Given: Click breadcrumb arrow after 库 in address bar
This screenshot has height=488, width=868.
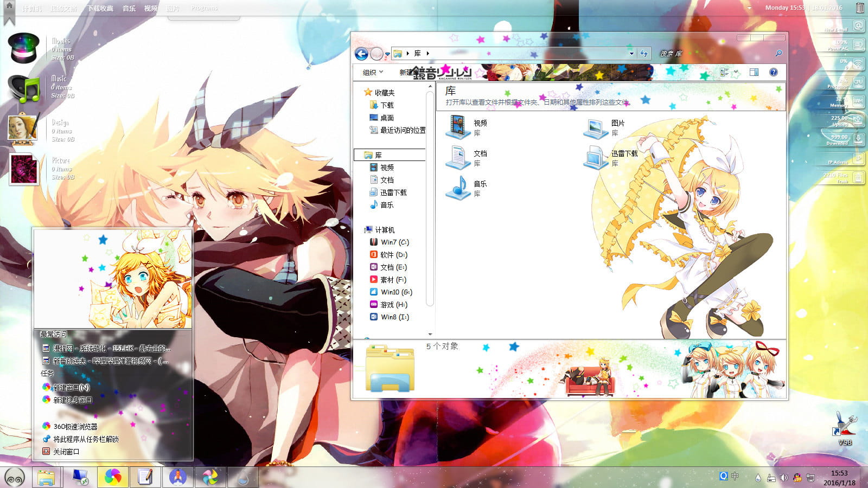Looking at the screenshot, I should [x=428, y=54].
